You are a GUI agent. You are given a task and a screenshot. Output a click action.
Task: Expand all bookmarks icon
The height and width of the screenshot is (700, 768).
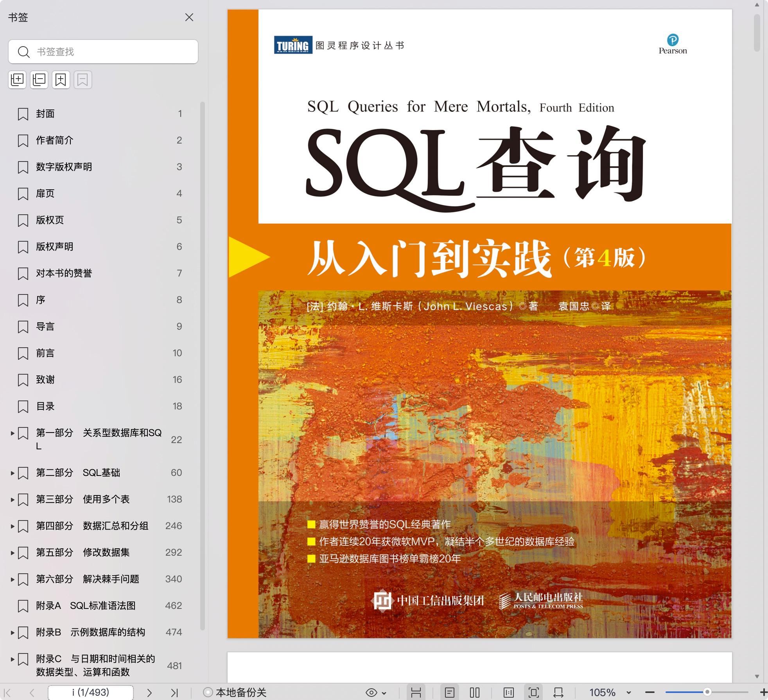[x=17, y=80]
